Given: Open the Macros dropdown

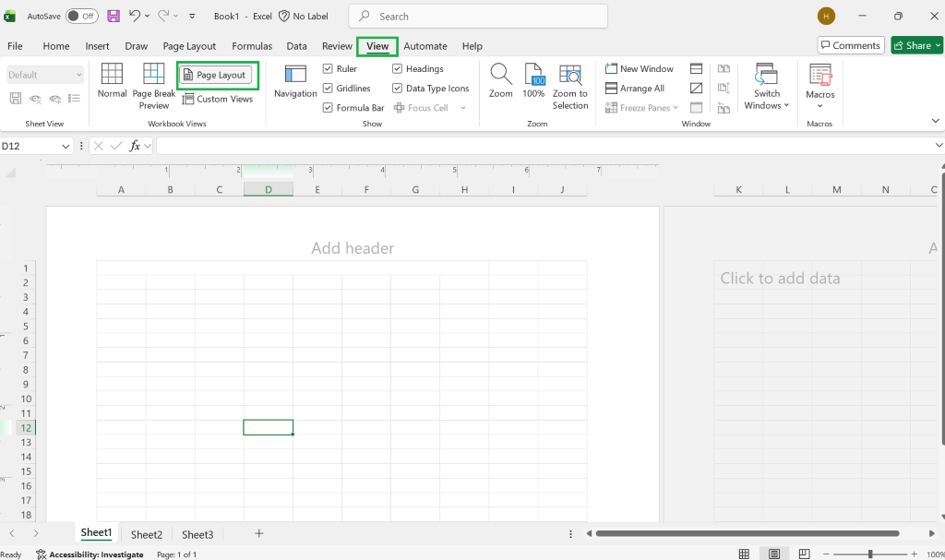Looking at the screenshot, I should point(819,87).
